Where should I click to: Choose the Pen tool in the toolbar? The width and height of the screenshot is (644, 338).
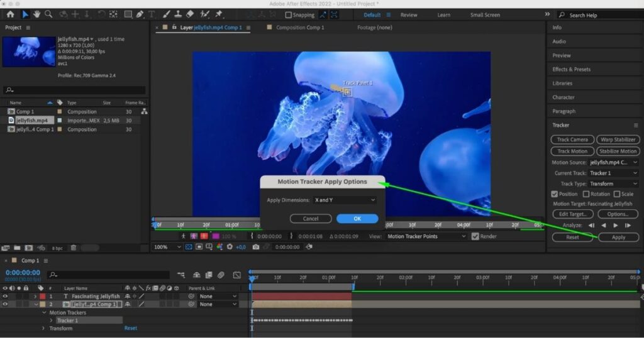tap(139, 14)
